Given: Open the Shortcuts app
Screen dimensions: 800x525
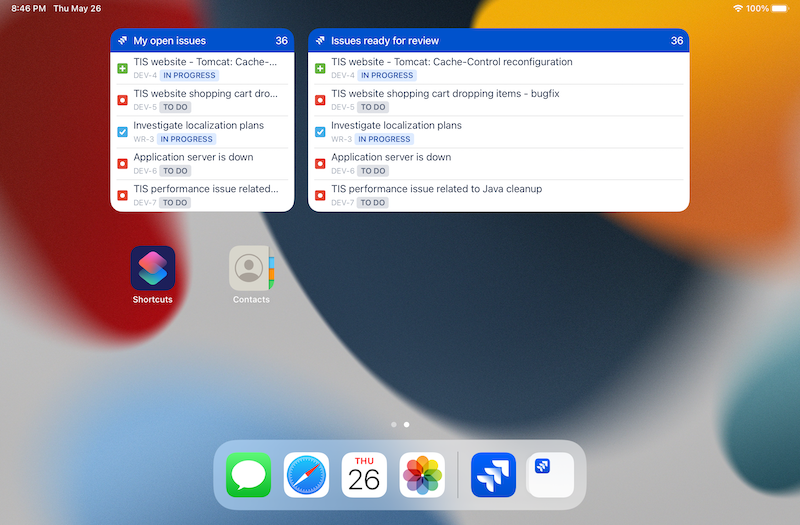Looking at the screenshot, I should click(x=153, y=268).
